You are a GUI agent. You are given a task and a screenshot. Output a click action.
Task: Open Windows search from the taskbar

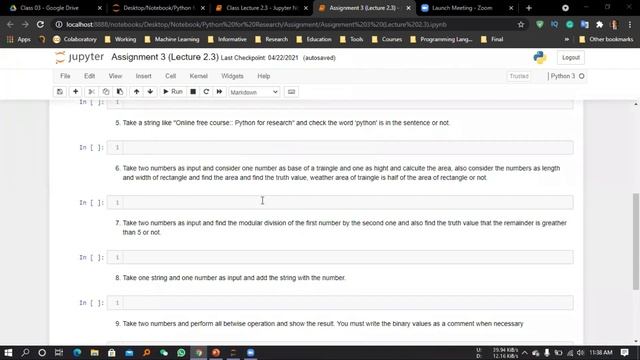tap(25, 353)
